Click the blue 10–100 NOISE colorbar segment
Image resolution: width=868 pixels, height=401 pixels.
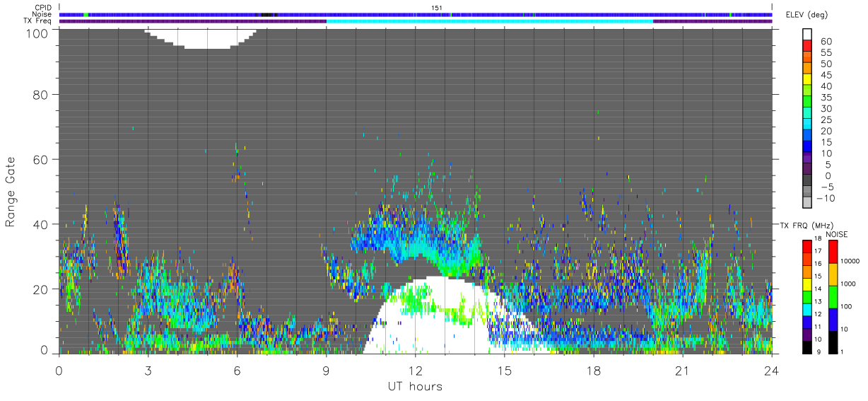[833, 319]
